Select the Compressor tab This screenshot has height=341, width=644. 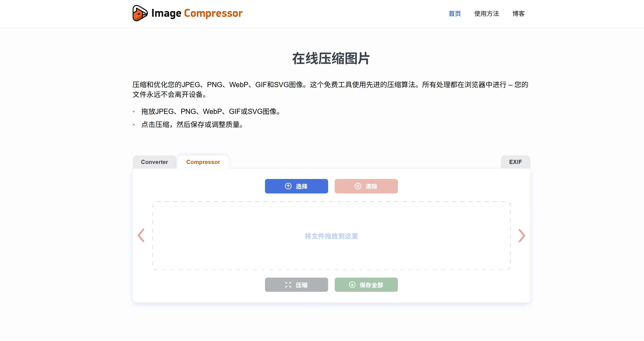pos(203,162)
